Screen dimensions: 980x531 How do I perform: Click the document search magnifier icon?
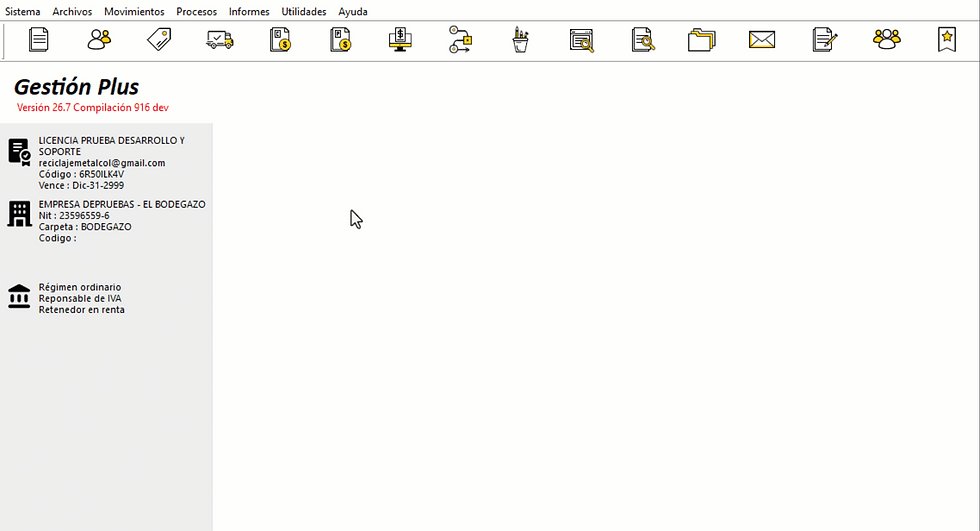(642, 40)
